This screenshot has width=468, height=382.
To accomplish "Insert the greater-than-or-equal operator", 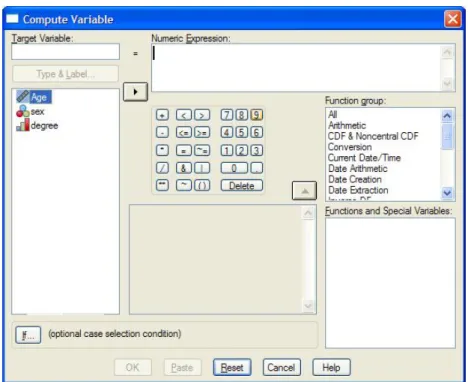I will tap(202, 133).
